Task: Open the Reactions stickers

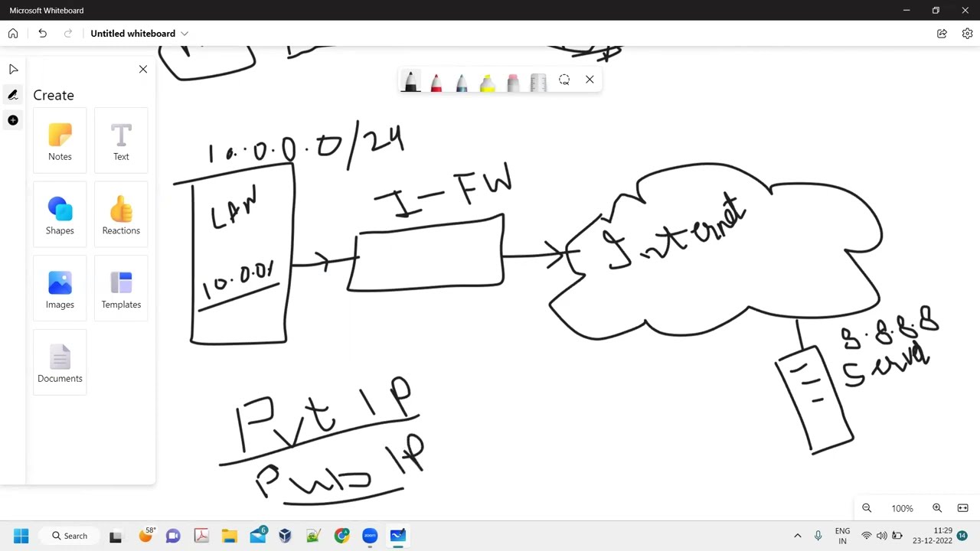Action: (x=121, y=215)
